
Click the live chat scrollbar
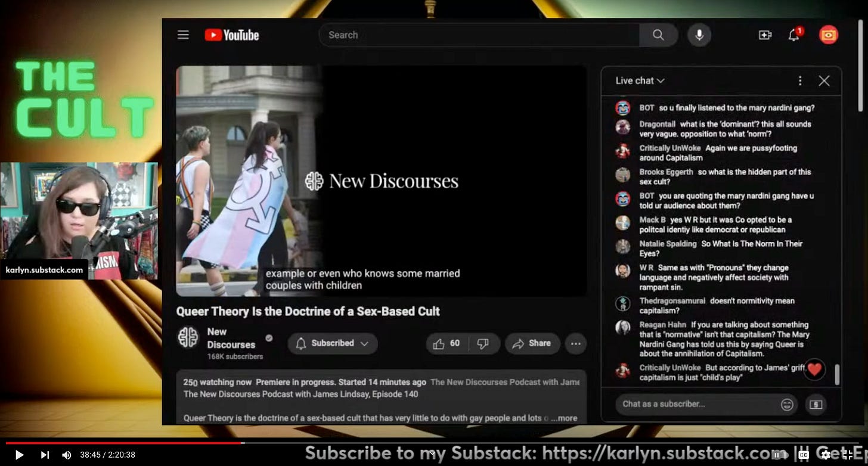(x=837, y=375)
